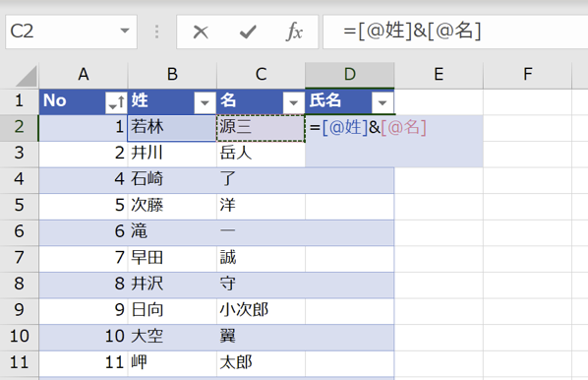The width and height of the screenshot is (588, 380).
Task: Select row 8 header
Action: click(x=19, y=285)
